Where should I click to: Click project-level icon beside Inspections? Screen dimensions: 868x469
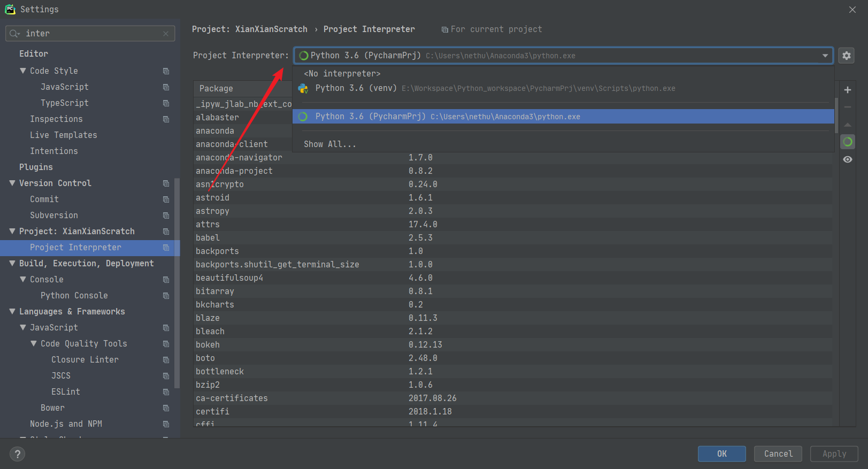(x=166, y=119)
